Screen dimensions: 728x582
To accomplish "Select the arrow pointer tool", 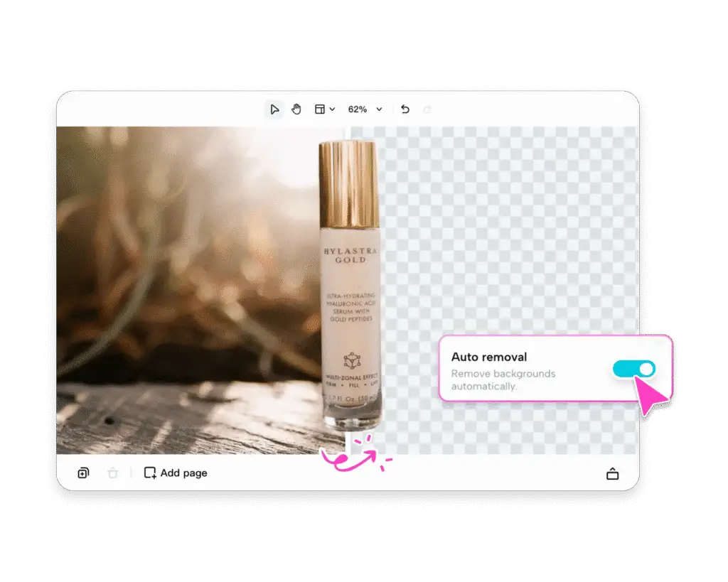I will [274, 109].
